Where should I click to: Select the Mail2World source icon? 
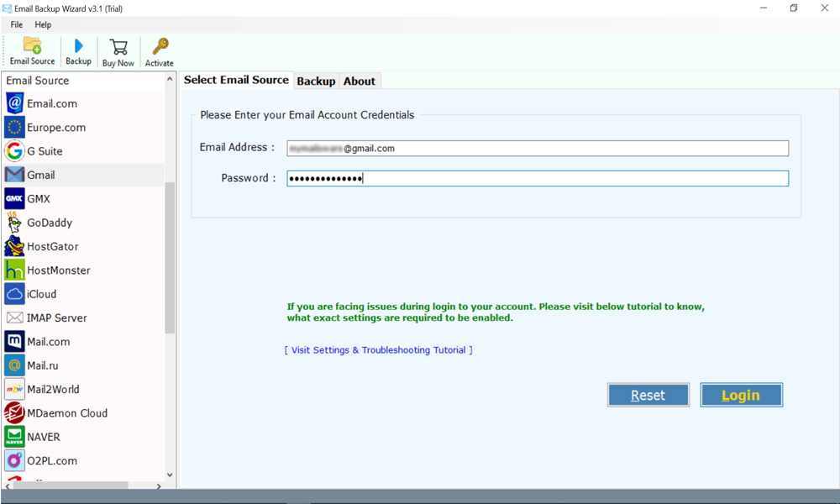14,390
